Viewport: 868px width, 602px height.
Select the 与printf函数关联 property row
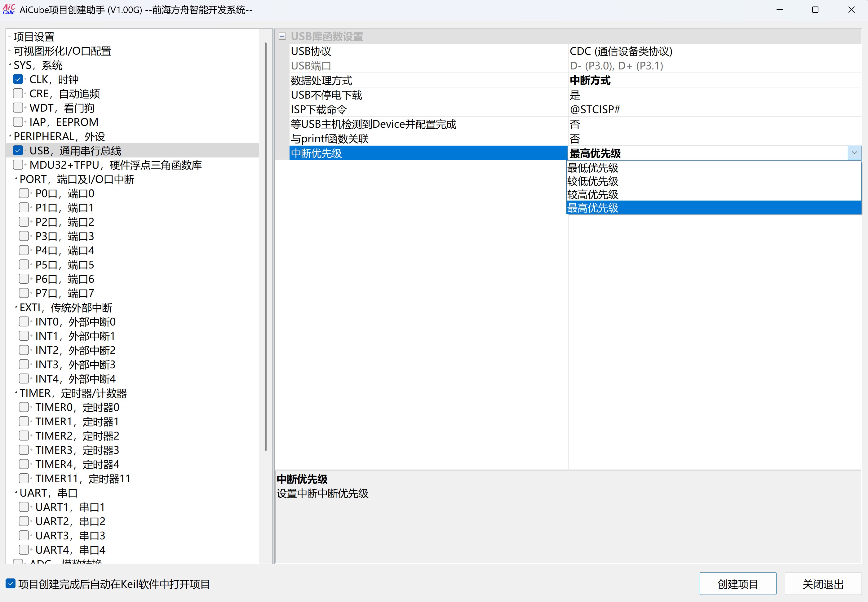(x=428, y=139)
